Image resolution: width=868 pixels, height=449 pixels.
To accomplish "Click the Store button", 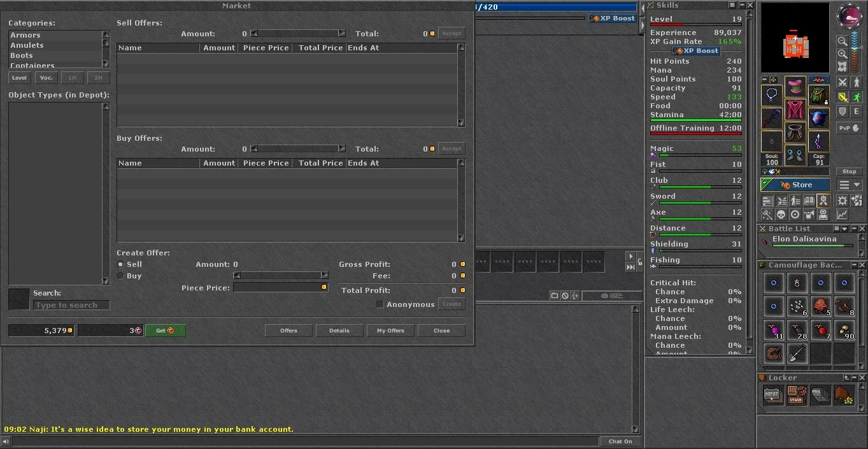I will [795, 185].
